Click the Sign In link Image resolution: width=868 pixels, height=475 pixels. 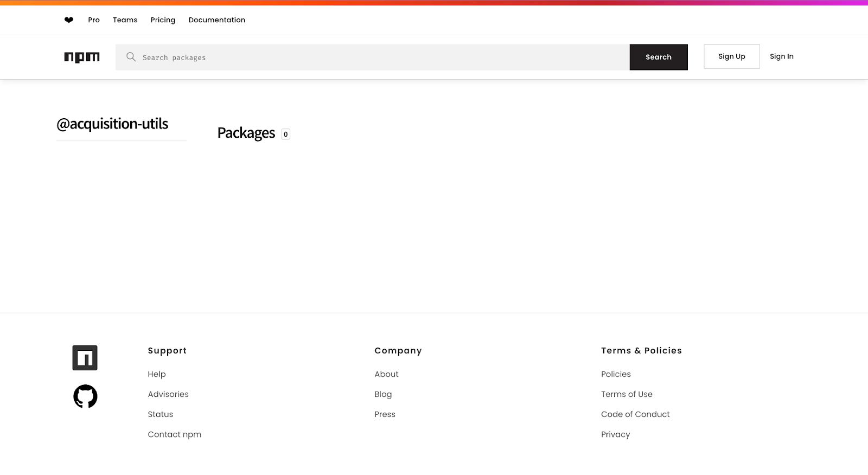tap(781, 56)
